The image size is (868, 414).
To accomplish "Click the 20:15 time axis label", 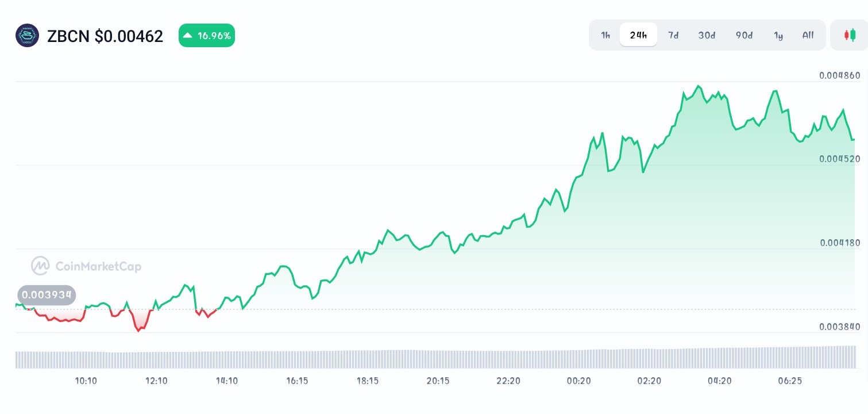I will point(438,381).
